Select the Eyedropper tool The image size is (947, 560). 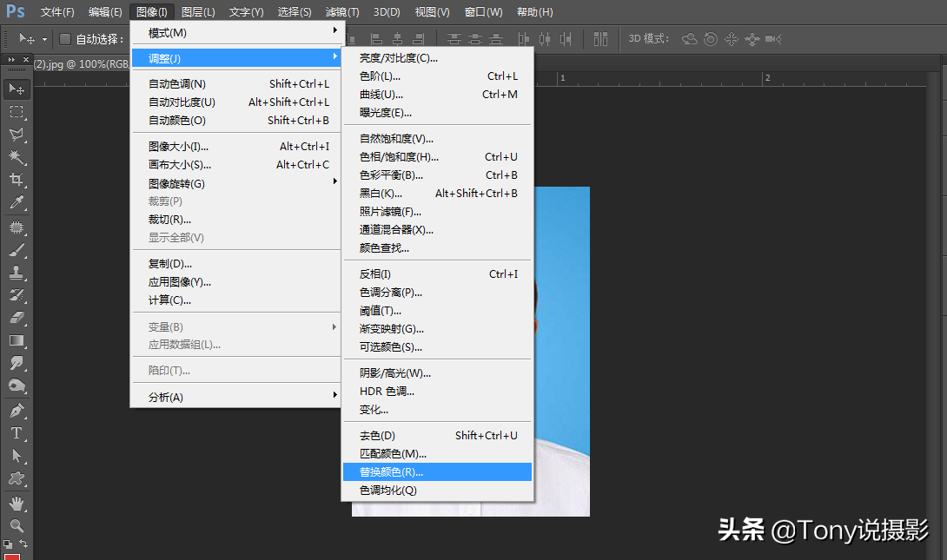pyautogui.click(x=17, y=203)
